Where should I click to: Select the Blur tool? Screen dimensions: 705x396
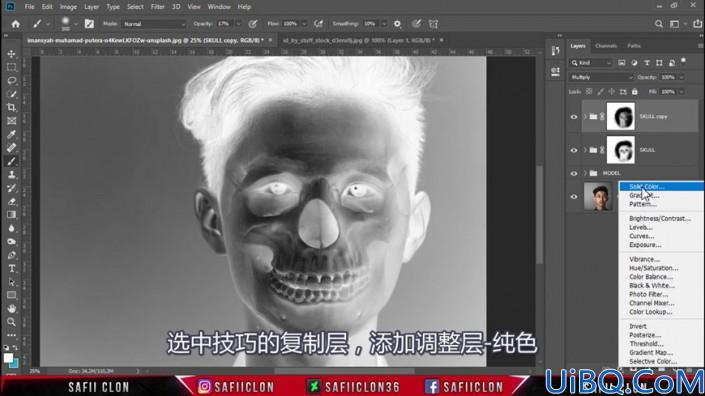point(12,228)
